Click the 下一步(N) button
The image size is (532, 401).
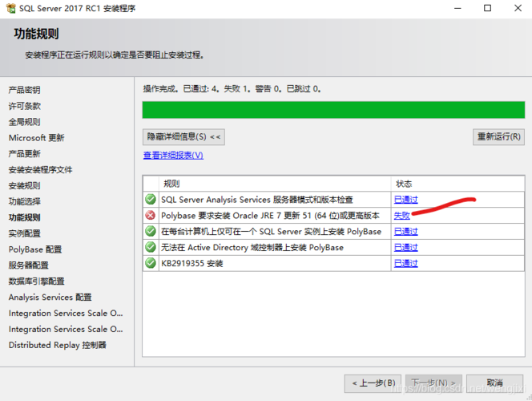click(x=433, y=383)
